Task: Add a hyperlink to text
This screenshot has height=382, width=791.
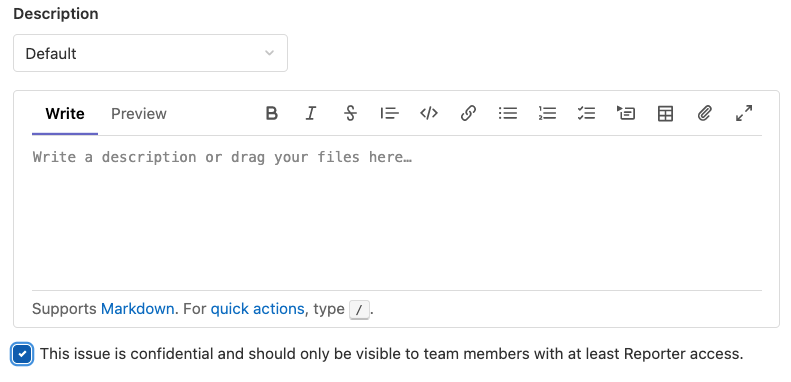Action: (x=468, y=114)
